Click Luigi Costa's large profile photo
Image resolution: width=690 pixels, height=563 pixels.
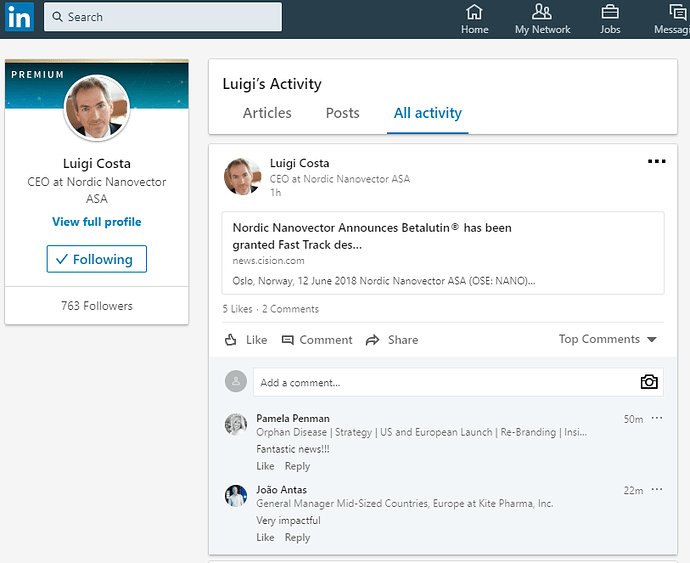(x=97, y=107)
